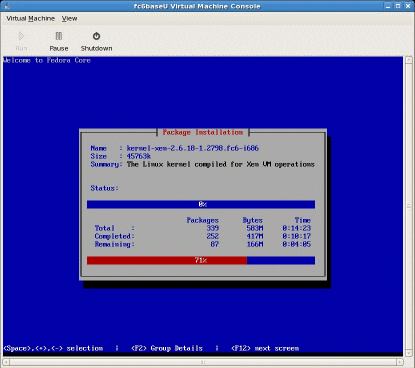This screenshot has width=415, height=368.
Task: Click the F2 Group Details hint
Action: pyautogui.click(x=167, y=348)
